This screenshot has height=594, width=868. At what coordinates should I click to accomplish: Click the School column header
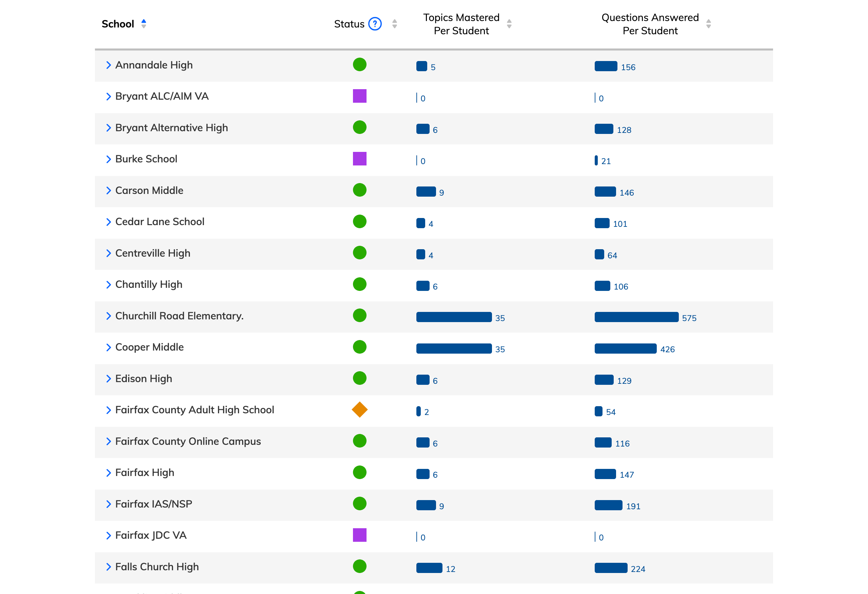118,24
